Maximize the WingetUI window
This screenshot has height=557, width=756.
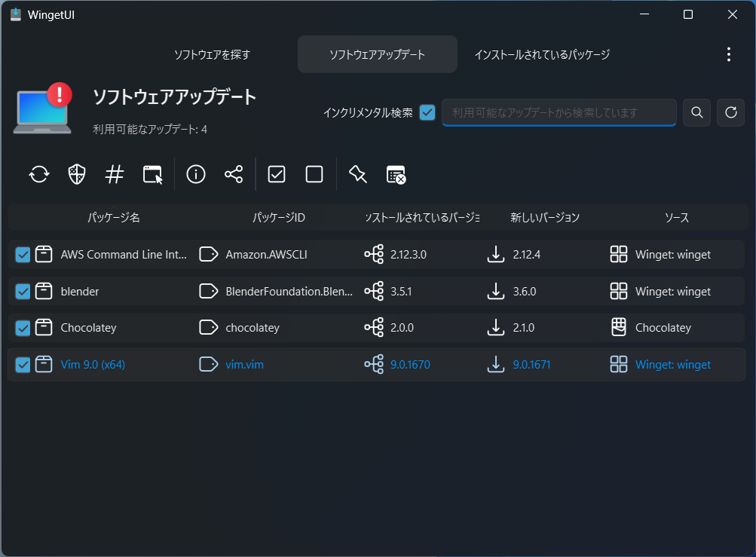pos(688,14)
